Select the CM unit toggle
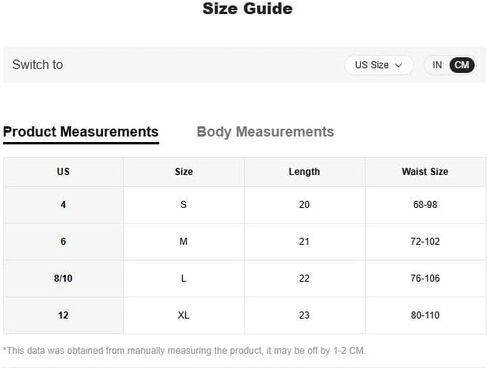 pos(462,65)
